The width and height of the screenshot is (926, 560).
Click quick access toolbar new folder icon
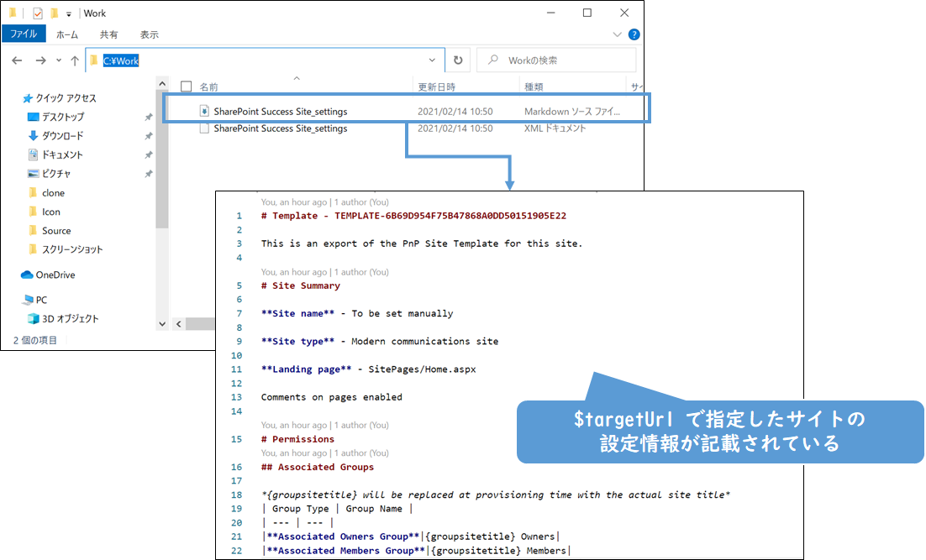pyautogui.click(x=54, y=13)
